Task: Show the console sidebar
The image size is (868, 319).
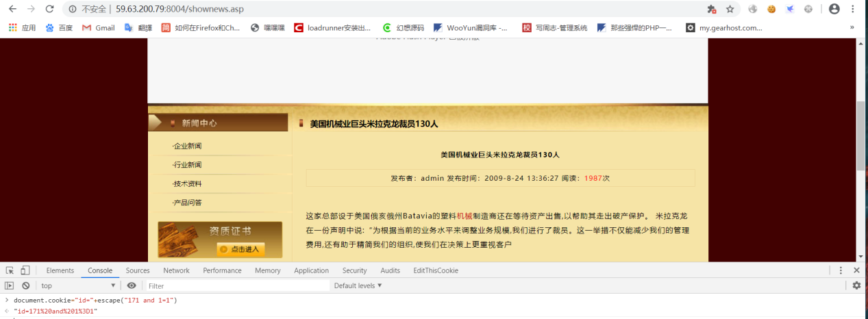Action: 10,285
